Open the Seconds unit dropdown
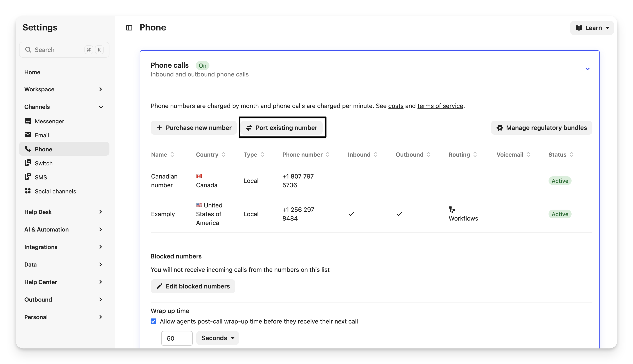633x364 pixels. click(217, 338)
